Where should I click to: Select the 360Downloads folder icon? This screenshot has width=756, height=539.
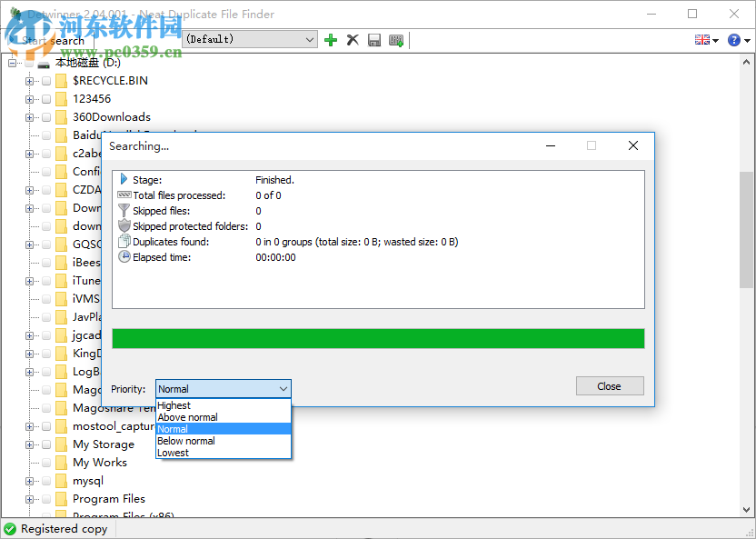click(61, 117)
